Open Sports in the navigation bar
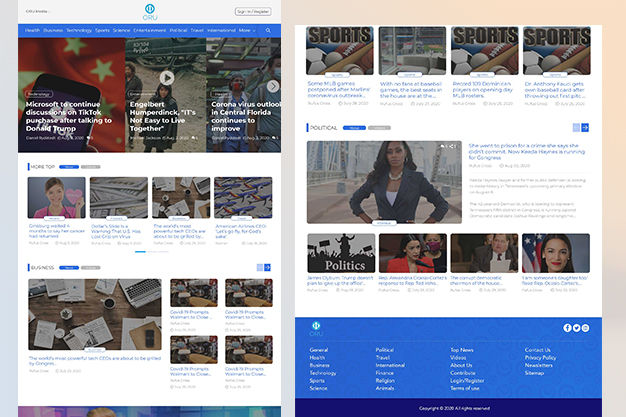The image size is (626, 417). [x=102, y=30]
